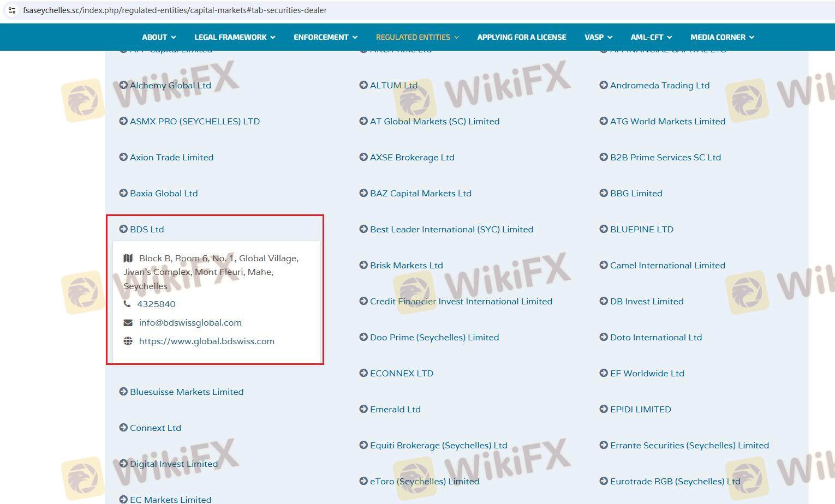Open DB Invest Limited entry
The width and height of the screenshot is (835, 504).
(647, 301)
